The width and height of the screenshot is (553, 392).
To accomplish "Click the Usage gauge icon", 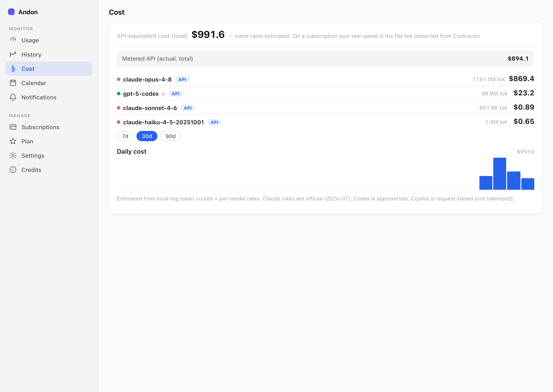I will coord(13,40).
